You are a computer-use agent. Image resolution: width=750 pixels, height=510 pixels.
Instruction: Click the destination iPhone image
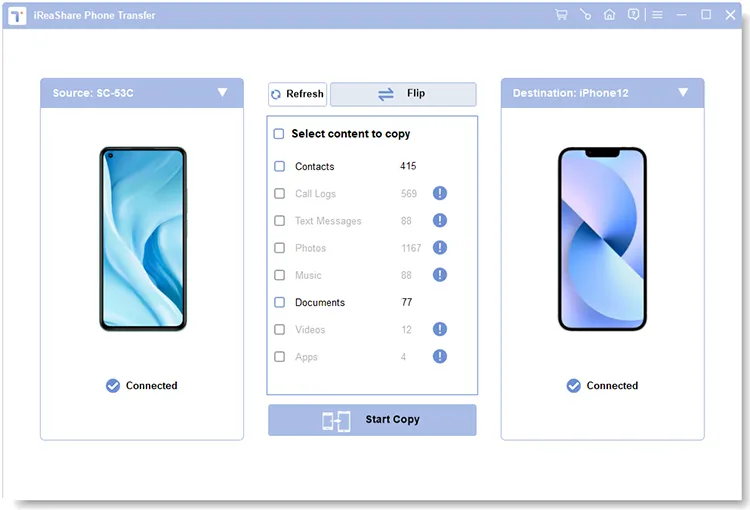click(602, 239)
